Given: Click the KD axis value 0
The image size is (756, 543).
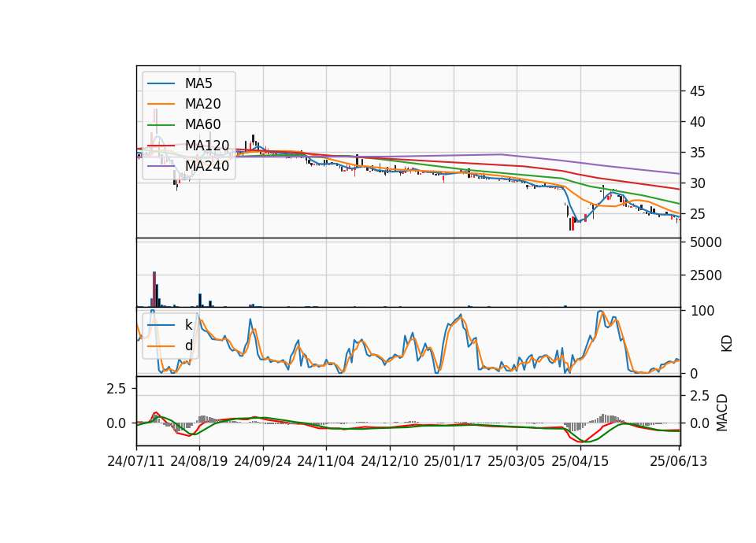Looking at the screenshot, I should (694, 373).
